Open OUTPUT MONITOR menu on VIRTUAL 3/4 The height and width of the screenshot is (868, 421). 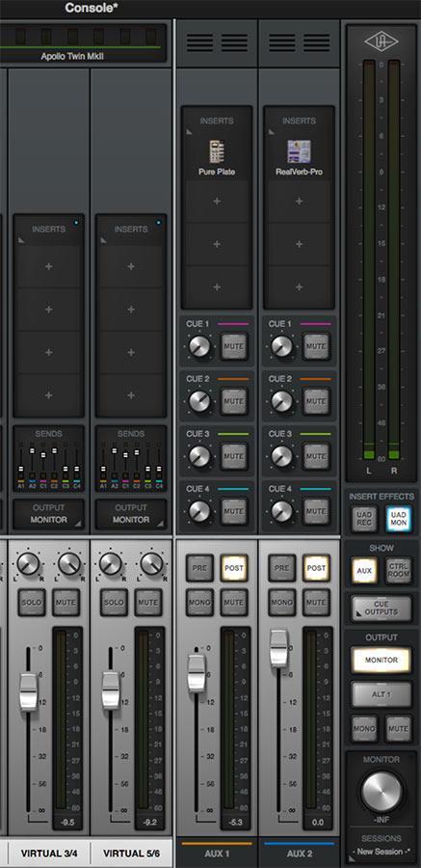click(x=49, y=514)
